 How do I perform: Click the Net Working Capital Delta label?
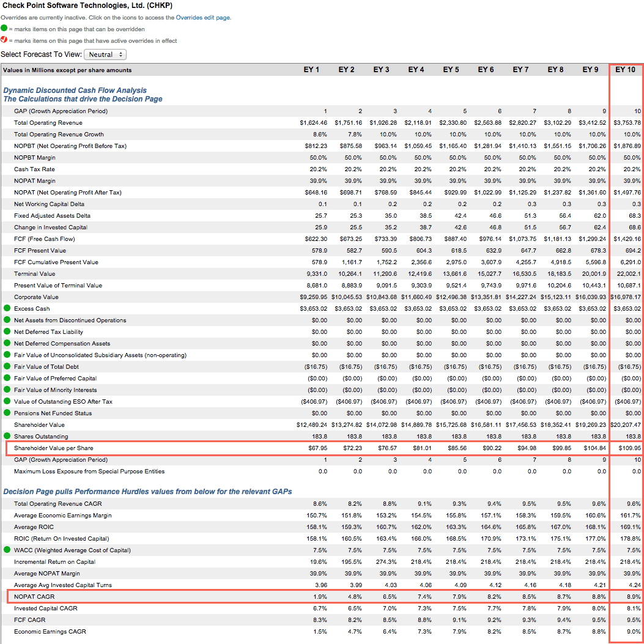point(49,204)
